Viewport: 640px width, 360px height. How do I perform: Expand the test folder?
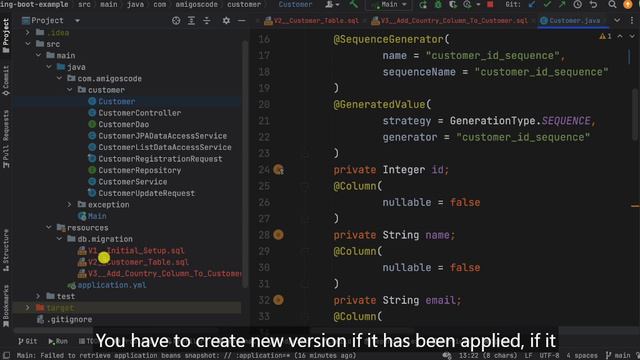click(x=38, y=296)
